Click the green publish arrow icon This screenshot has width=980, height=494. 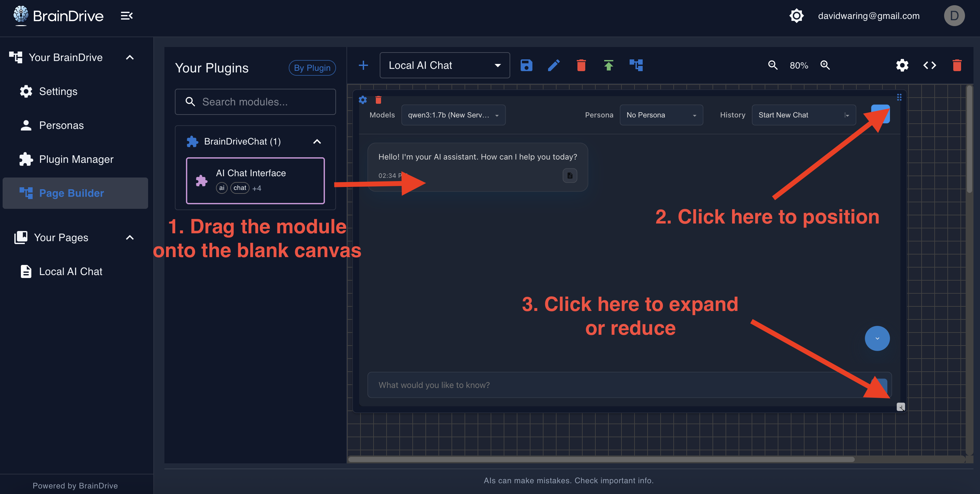[x=608, y=66]
